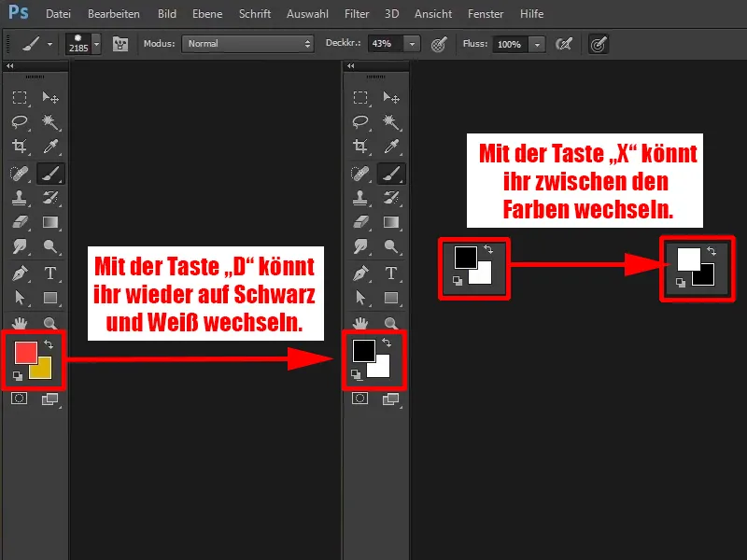The image size is (747, 560).
Task: Open the Auswahl menu
Action: (307, 14)
